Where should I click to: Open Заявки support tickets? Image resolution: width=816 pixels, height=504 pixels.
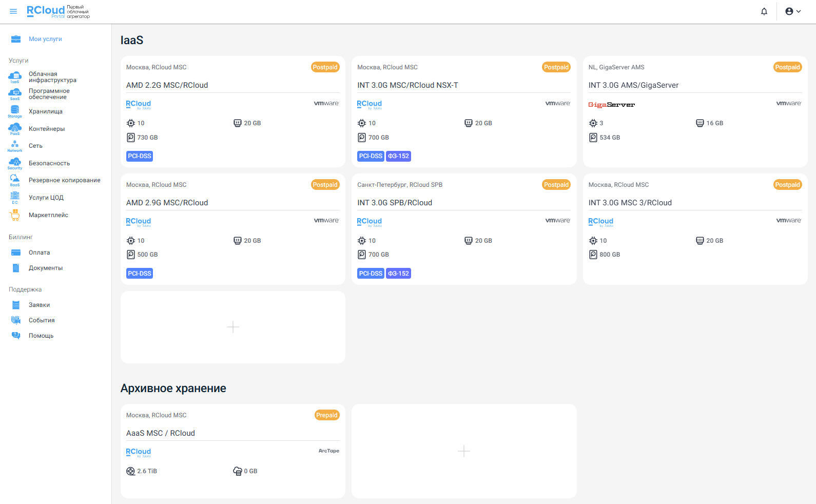point(39,305)
